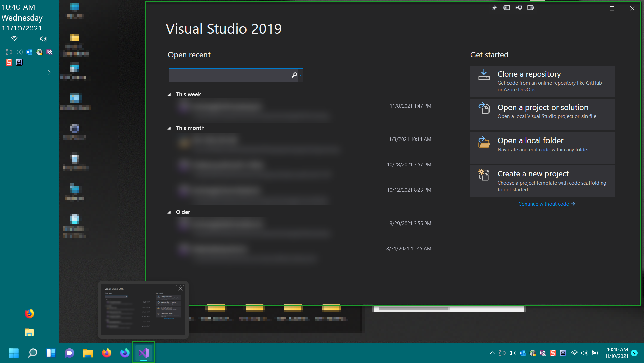Click the move-to-monitor icon in title bar

(519, 8)
